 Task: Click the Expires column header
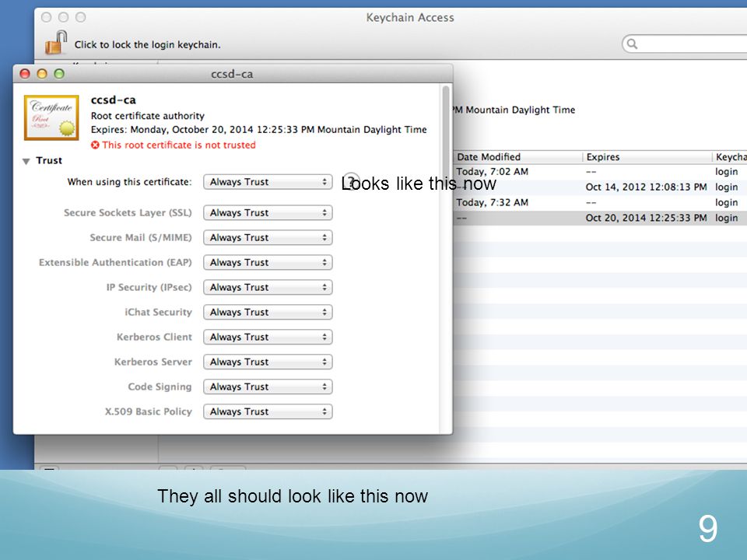coord(647,157)
